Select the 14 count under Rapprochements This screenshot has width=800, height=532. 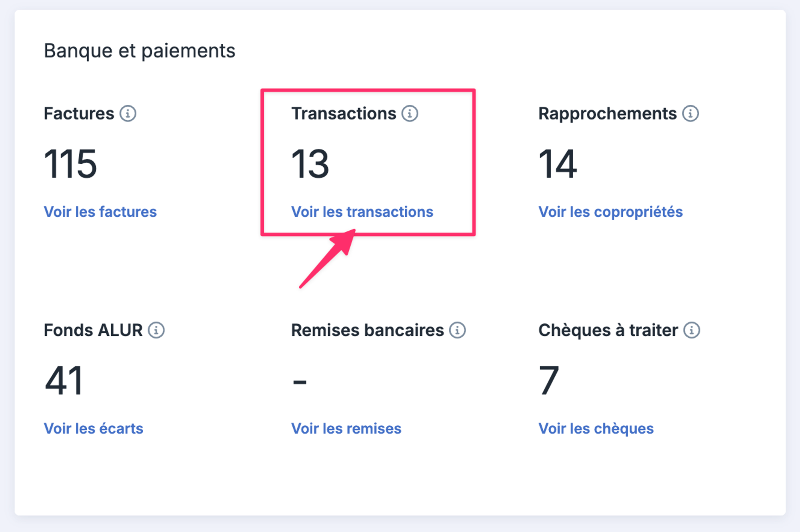click(x=558, y=164)
